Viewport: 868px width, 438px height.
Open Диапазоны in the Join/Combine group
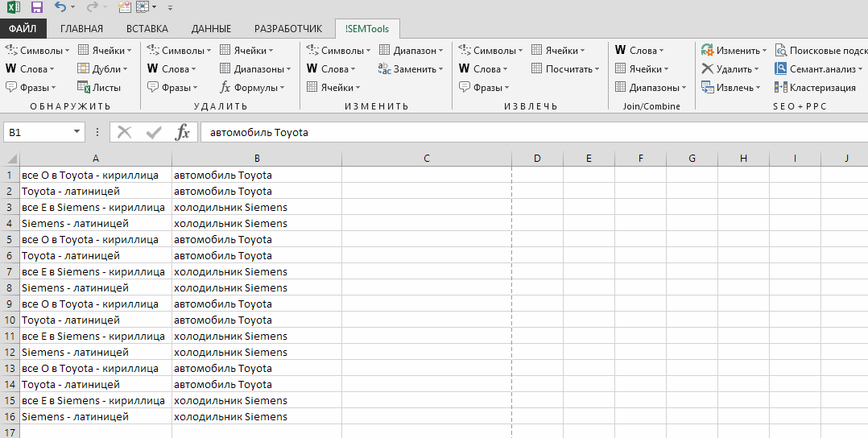coord(651,88)
